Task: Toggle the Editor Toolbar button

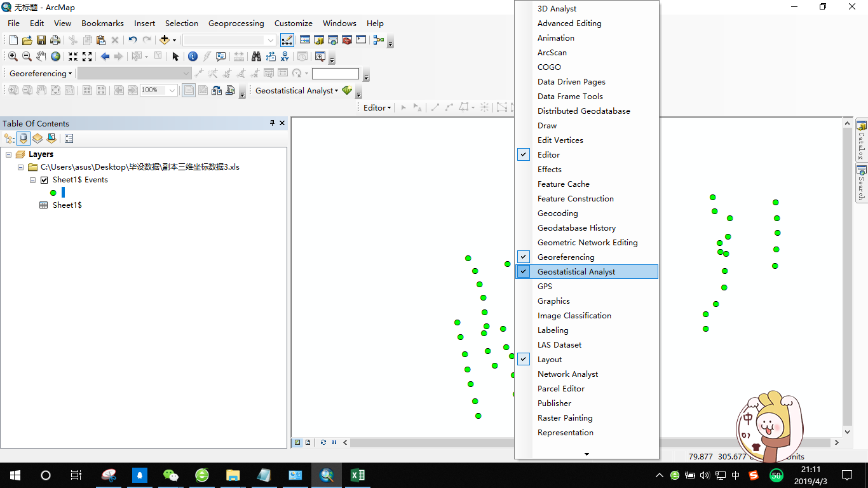Action: (x=287, y=40)
